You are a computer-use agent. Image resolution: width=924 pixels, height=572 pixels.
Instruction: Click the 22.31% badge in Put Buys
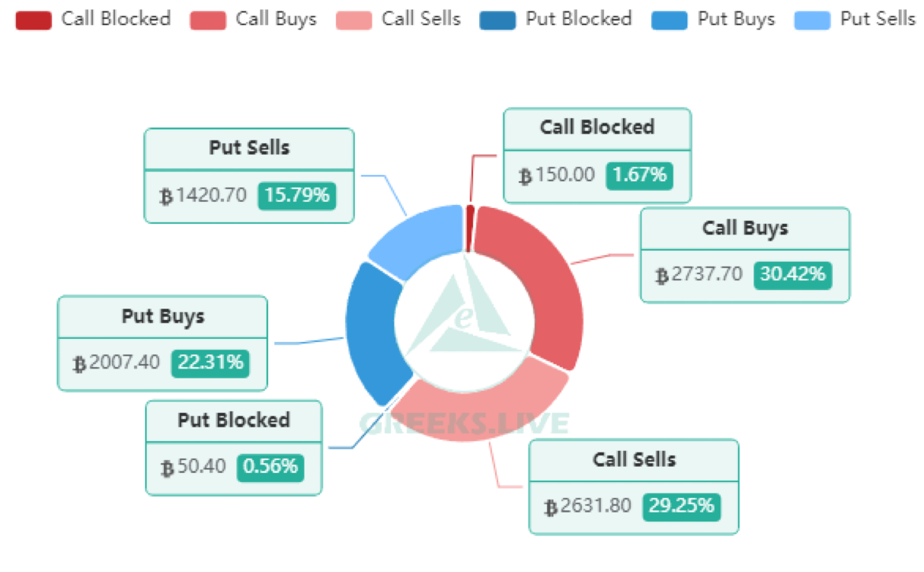point(209,363)
